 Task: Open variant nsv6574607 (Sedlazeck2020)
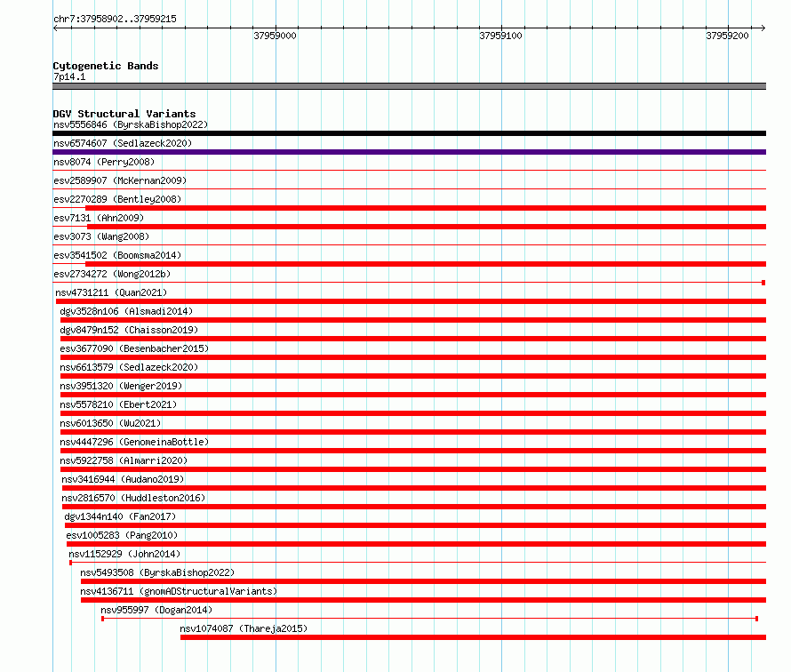(123, 143)
